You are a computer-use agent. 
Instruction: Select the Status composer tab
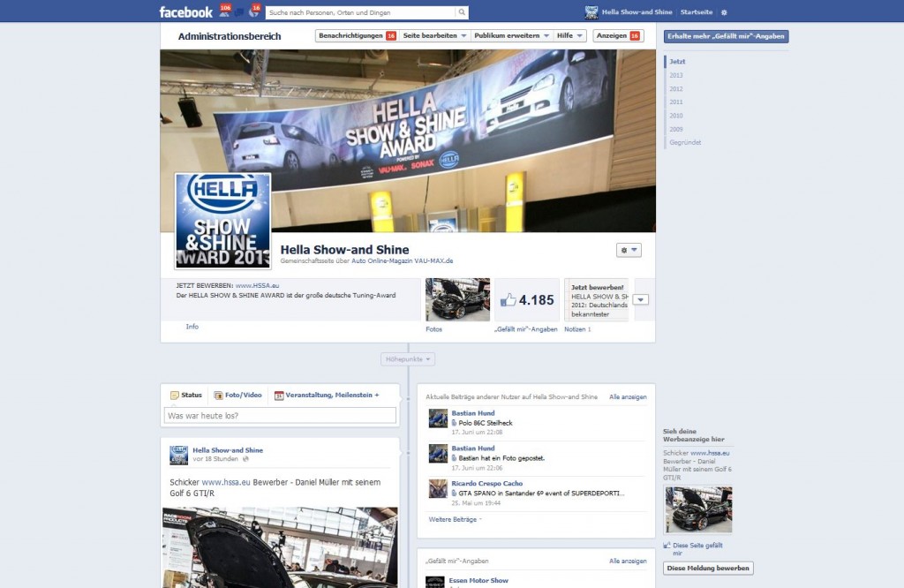click(186, 395)
